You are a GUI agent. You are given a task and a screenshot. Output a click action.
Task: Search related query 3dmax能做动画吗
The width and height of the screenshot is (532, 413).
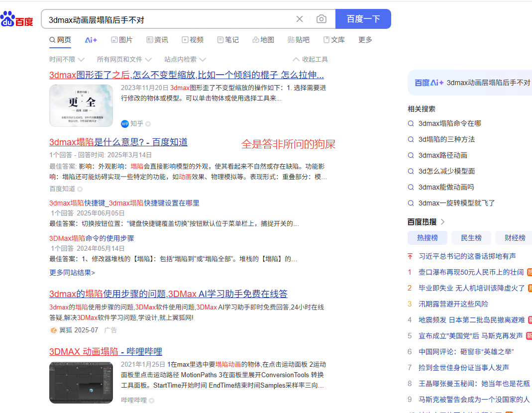pos(446,187)
